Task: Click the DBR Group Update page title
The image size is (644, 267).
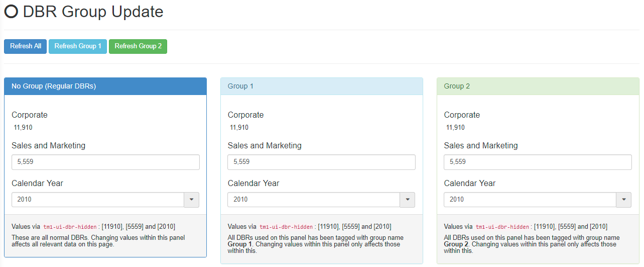Action: point(93,12)
